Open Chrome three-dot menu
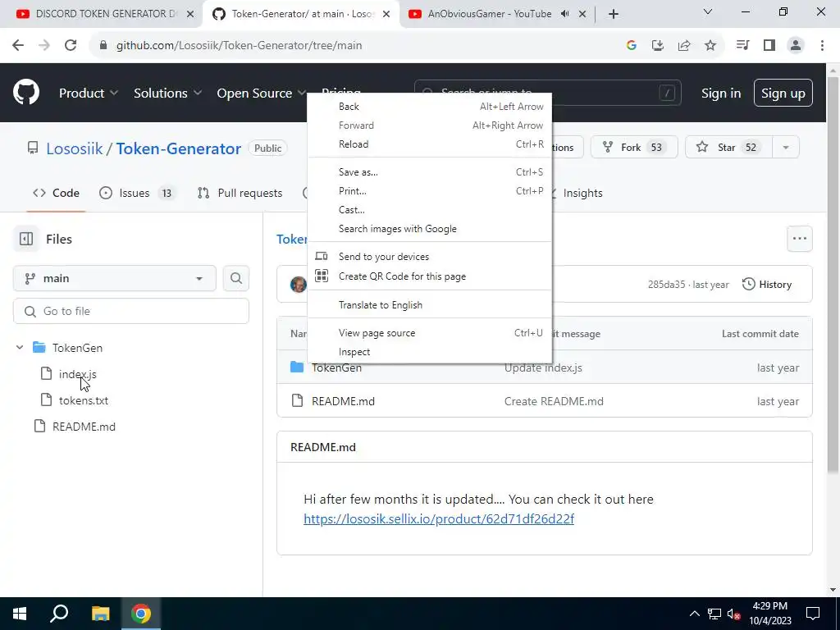This screenshot has width=840, height=630. click(x=822, y=46)
